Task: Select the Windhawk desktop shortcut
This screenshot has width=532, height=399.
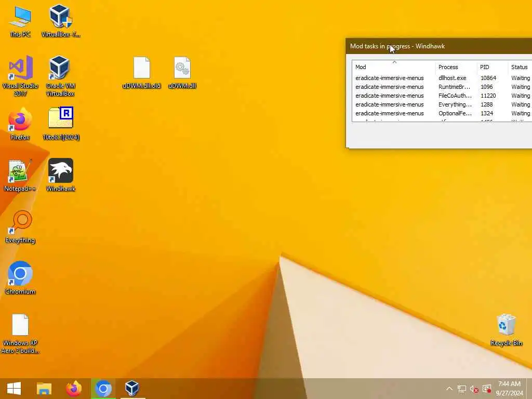Action: 61,176
